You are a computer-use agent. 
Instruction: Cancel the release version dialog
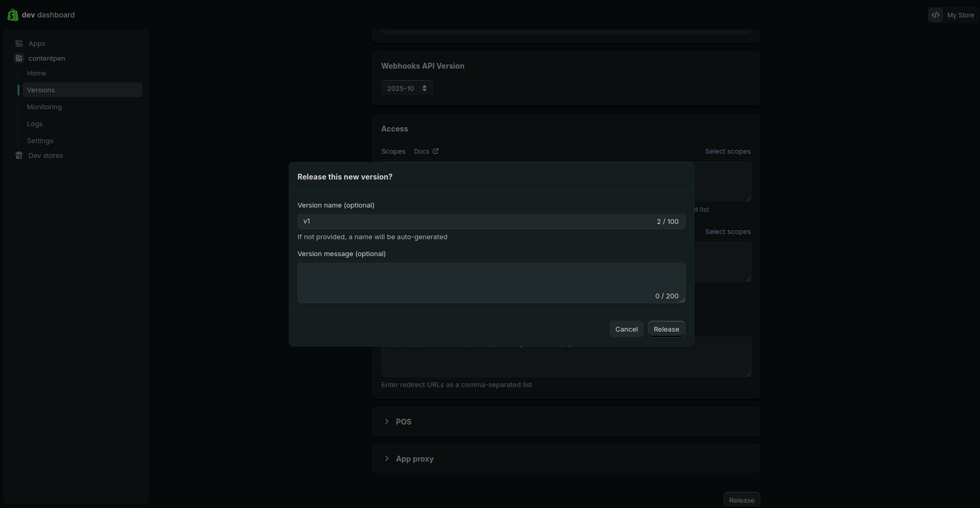click(x=626, y=329)
